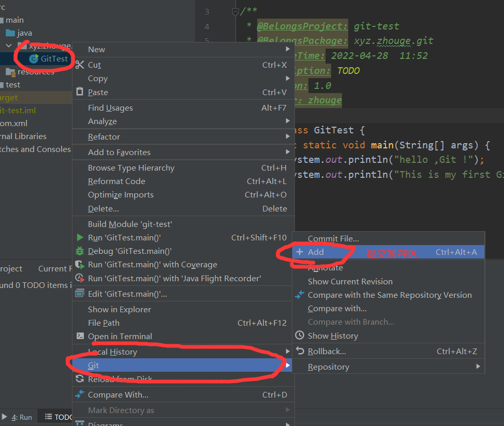504x426 pixels.
Task: Choose File Path entry
Action: (x=183, y=323)
